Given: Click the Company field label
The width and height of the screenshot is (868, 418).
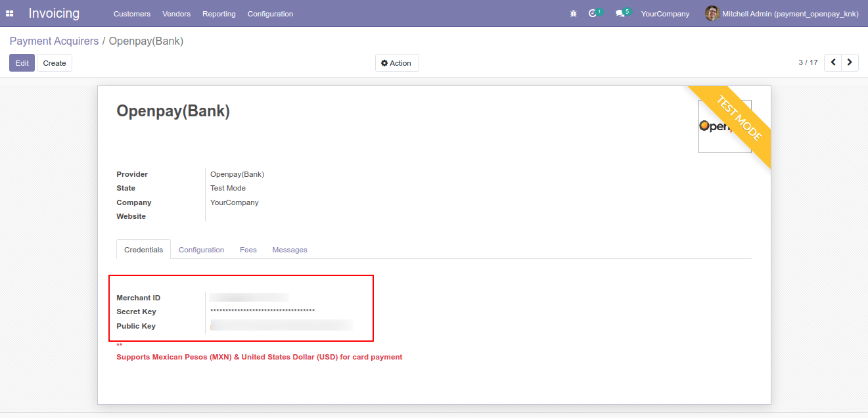Looking at the screenshot, I should pos(134,202).
